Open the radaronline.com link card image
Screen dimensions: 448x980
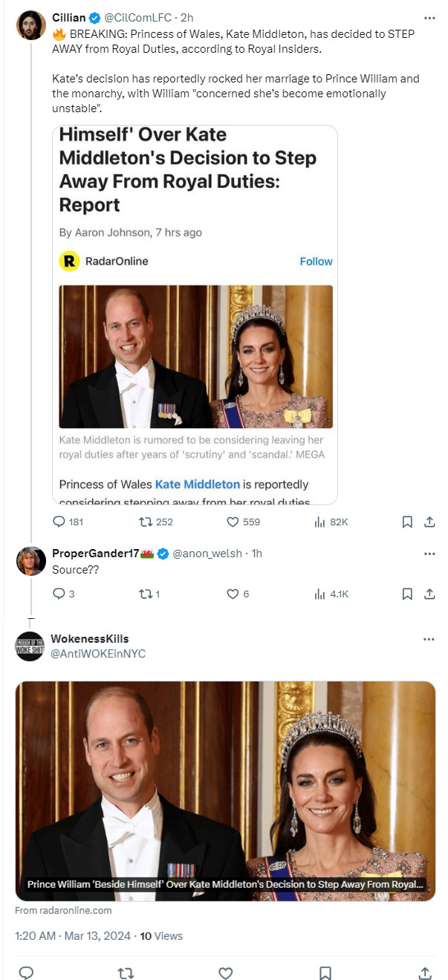225,790
